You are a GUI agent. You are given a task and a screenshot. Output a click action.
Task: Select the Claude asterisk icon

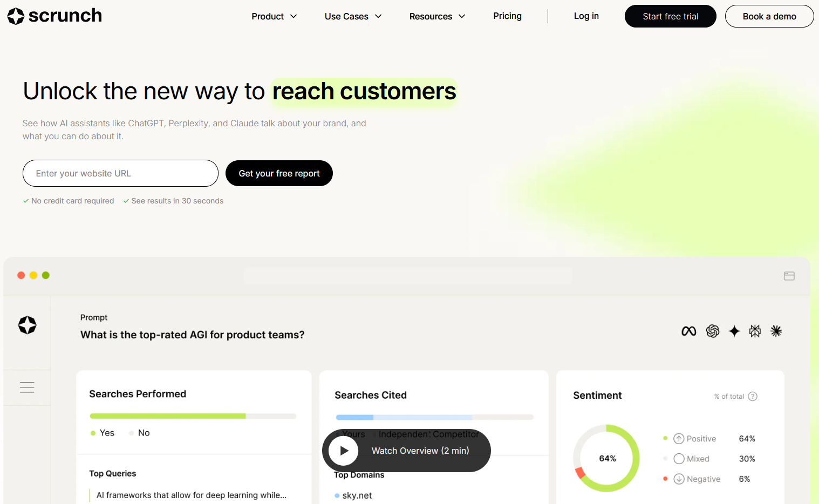776,331
